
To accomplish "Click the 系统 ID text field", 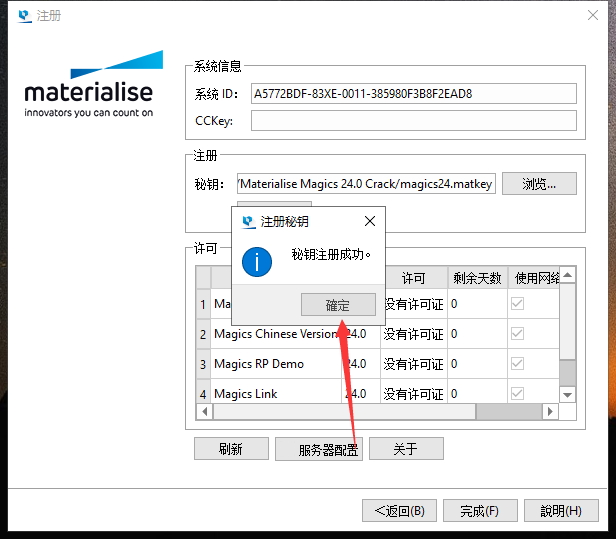I will pos(413,94).
